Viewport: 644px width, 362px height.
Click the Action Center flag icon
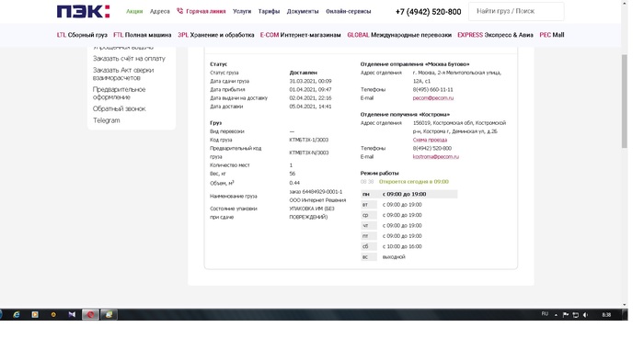click(x=566, y=314)
